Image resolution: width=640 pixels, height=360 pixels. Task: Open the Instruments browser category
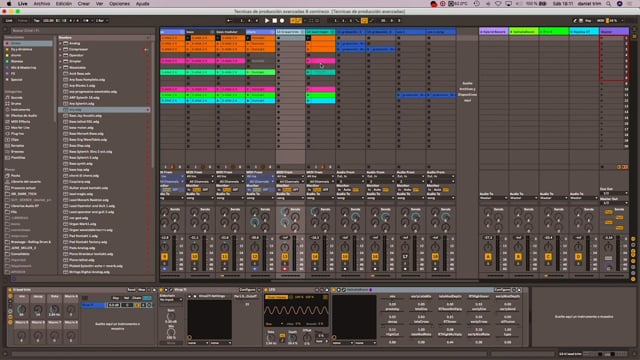tap(20, 110)
